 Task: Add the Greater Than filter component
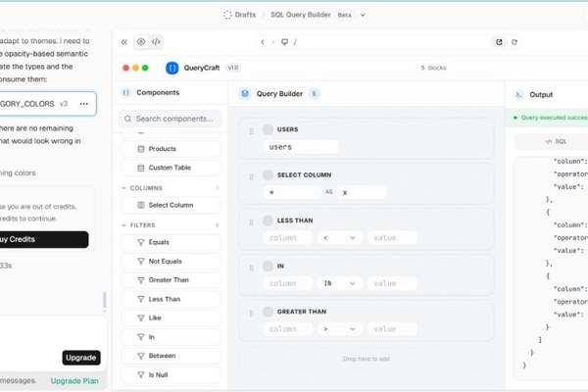coord(171,280)
